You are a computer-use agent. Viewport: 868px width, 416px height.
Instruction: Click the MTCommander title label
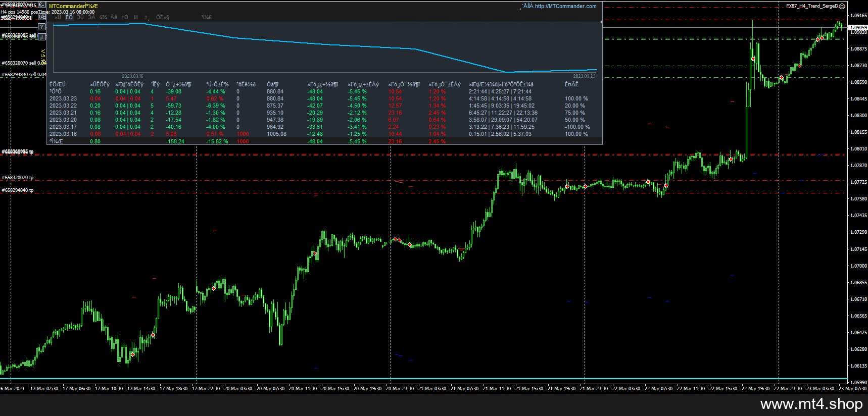[x=73, y=6]
